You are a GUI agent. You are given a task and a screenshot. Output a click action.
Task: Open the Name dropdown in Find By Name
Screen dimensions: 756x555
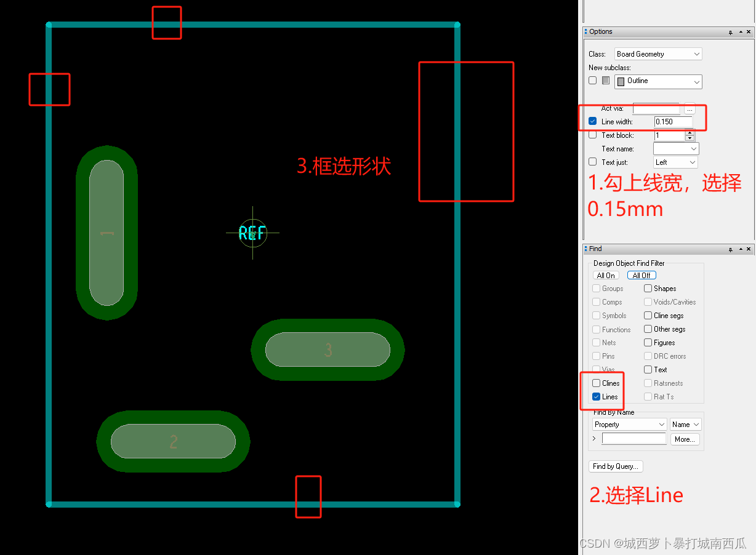(x=686, y=425)
